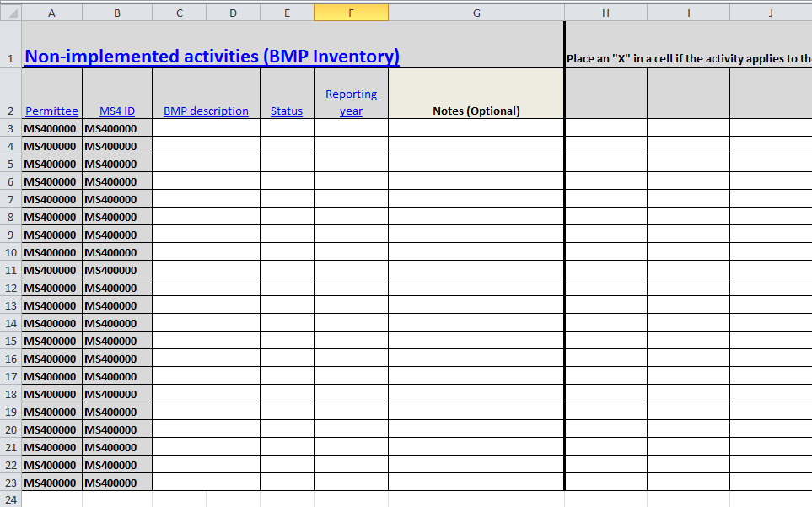812x507 pixels.
Task: Select row 23 header
Action: pos(10,483)
